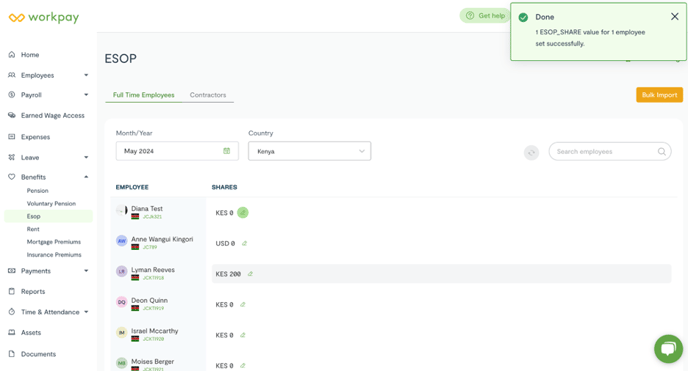Screen dimensions: 688x371
Task: Open the Country dropdown showing Kenya
Action: (309, 151)
